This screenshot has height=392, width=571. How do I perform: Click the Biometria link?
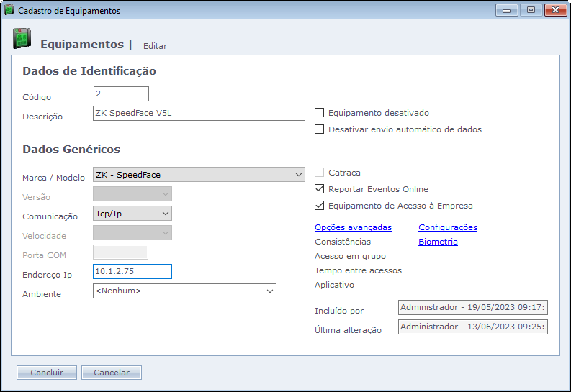[438, 242]
